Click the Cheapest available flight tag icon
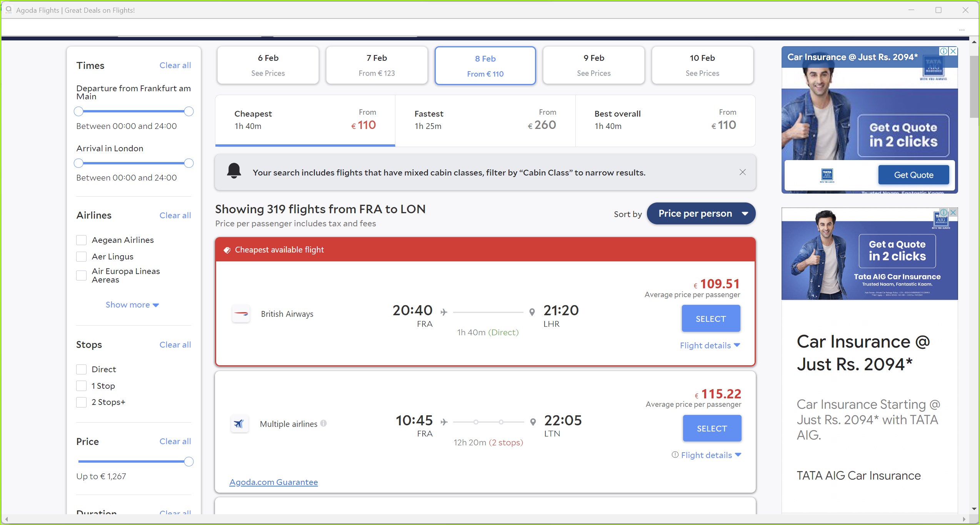This screenshot has width=980, height=525. (x=227, y=250)
